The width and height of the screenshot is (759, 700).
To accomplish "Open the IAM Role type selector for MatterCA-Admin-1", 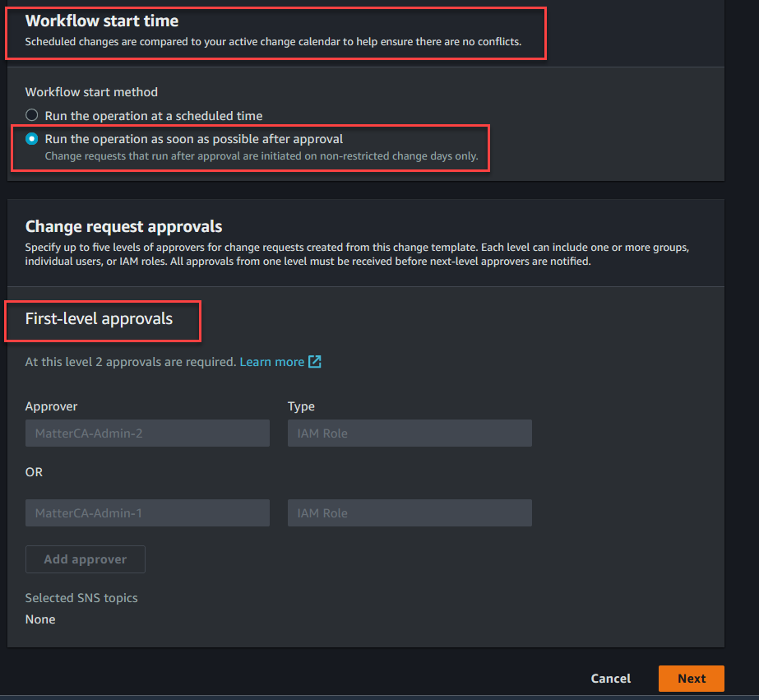I will point(410,512).
